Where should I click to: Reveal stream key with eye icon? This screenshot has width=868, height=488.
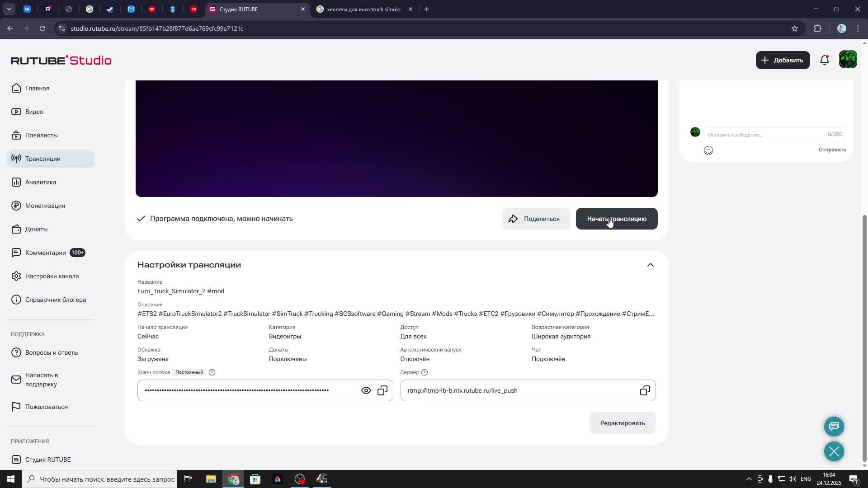tap(366, 390)
